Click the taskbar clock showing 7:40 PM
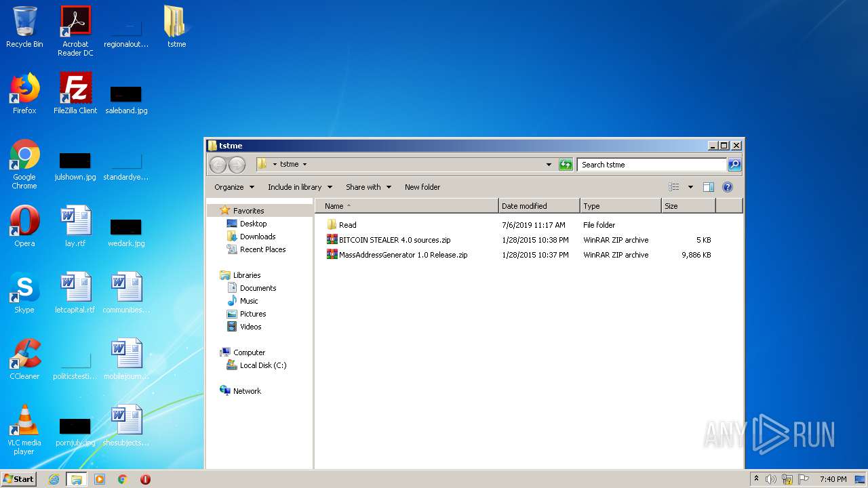Screen dimensions: 868x488 [833, 479]
